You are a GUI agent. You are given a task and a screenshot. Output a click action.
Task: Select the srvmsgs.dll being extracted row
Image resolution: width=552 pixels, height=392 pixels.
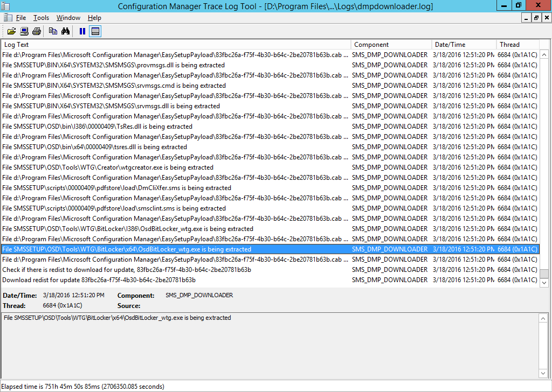[270, 106]
